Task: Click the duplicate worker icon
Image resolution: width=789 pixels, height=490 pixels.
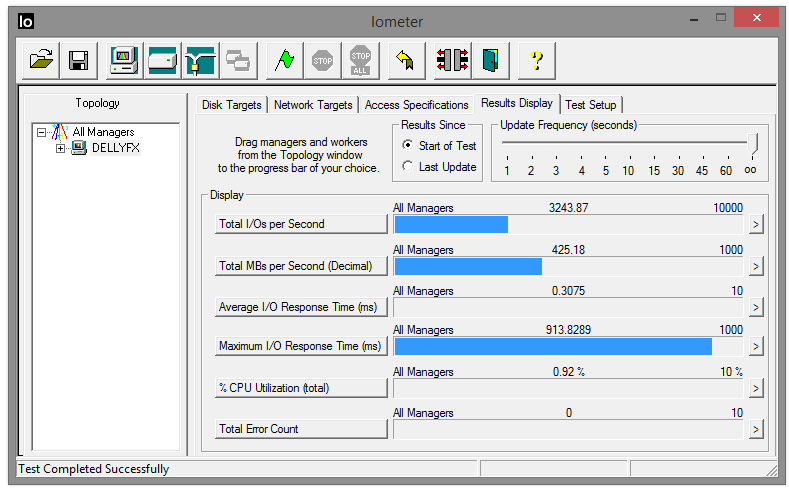Action: [x=239, y=60]
